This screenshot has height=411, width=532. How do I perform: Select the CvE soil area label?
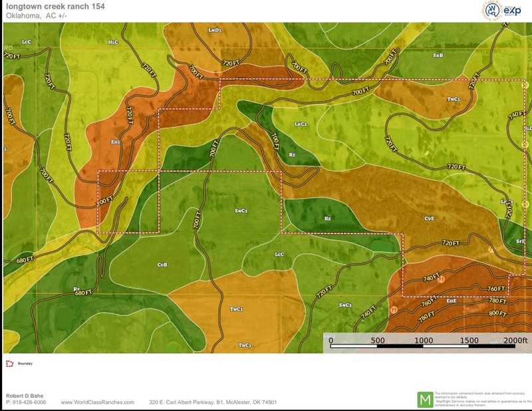(429, 218)
